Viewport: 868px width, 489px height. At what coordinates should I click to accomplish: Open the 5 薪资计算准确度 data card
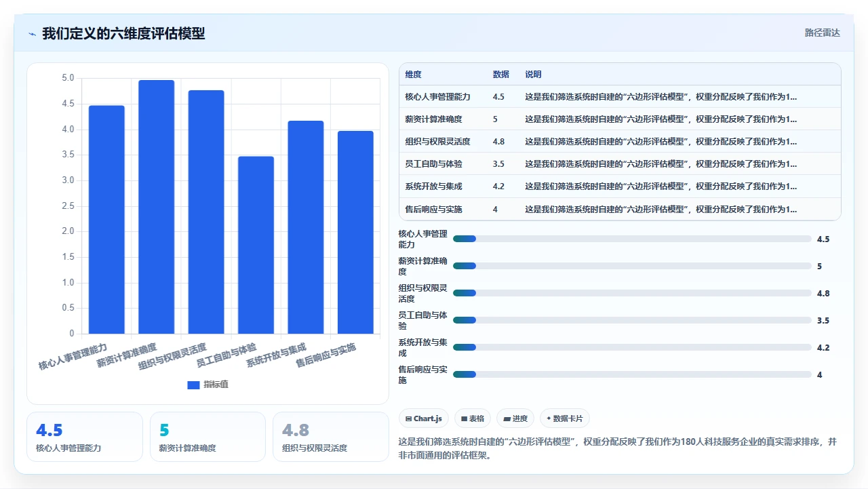(x=208, y=437)
